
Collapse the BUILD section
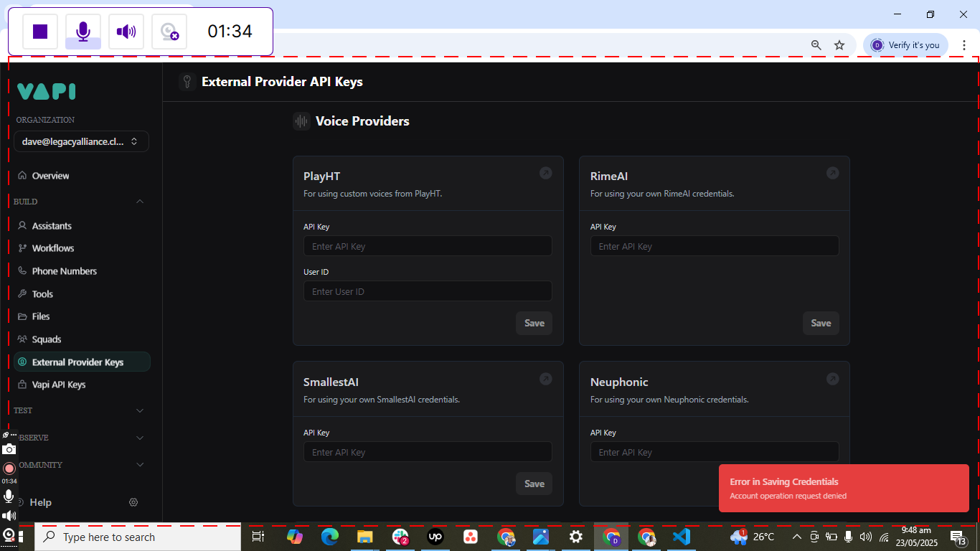click(140, 202)
